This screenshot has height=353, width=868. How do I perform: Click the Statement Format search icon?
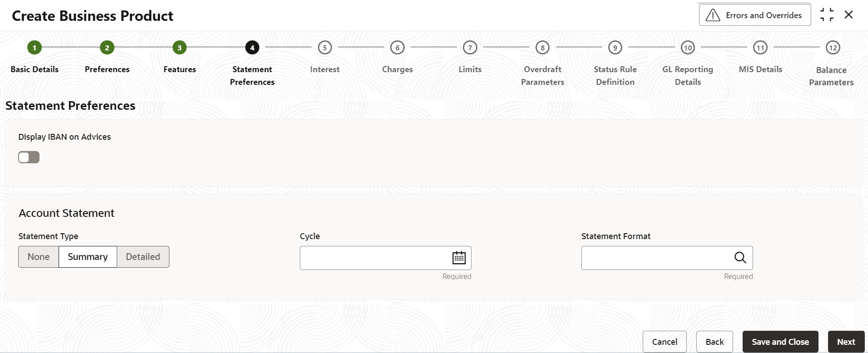pyautogui.click(x=740, y=258)
